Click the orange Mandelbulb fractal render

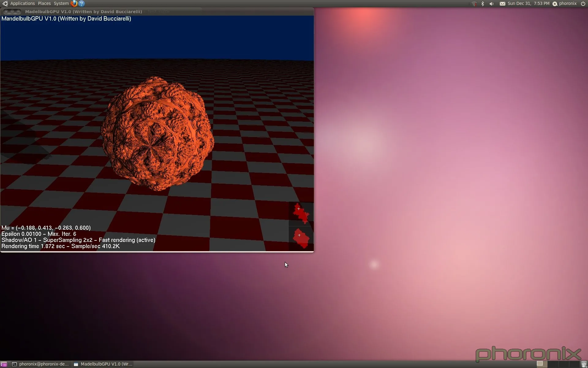tap(157, 134)
